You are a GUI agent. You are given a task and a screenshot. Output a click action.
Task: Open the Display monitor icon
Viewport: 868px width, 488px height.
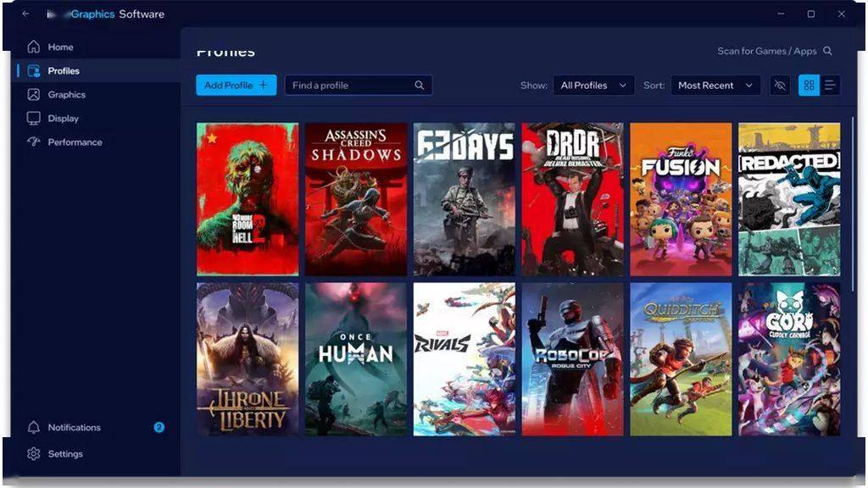34,119
